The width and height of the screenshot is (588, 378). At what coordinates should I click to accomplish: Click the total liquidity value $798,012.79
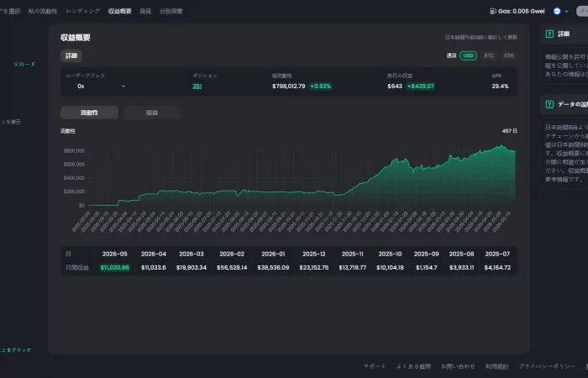(289, 87)
